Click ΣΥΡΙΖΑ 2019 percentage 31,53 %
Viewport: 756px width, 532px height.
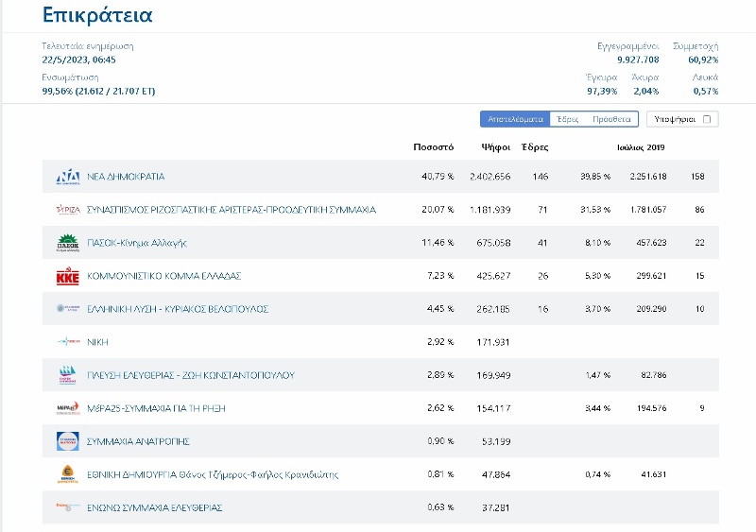click(595, 210)
